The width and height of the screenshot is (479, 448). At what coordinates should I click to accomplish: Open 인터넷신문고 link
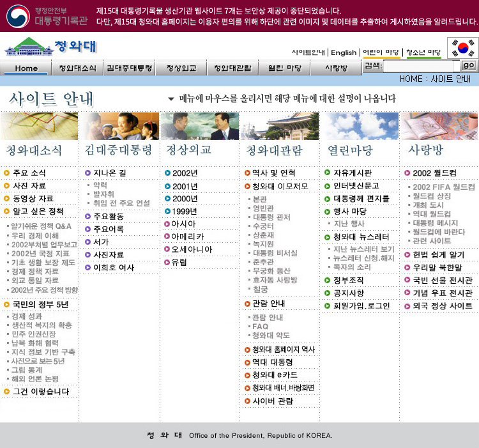tap(356, 186)
